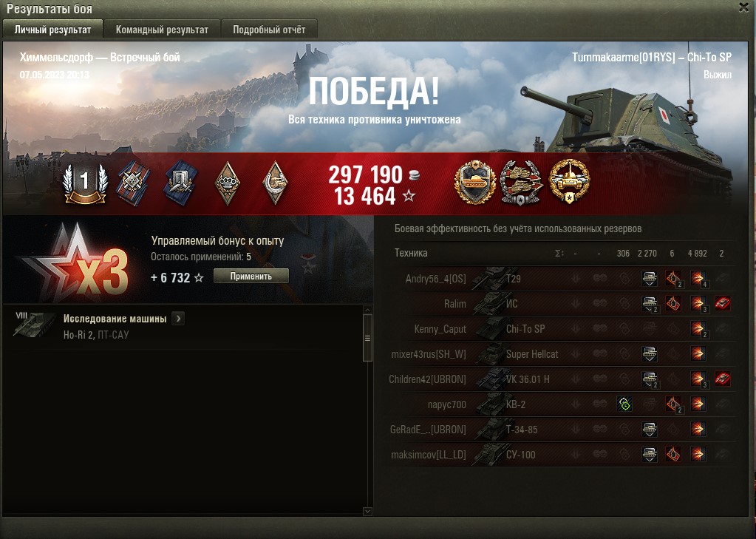Click the Применить bonus button
756x539 pixels.
pos(251,276)
